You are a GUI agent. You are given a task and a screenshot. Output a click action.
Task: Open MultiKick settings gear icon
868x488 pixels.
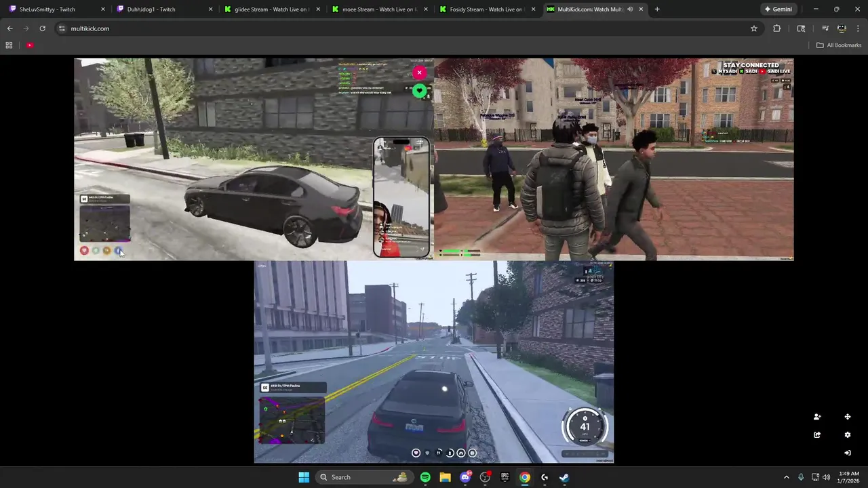(847, 435)
